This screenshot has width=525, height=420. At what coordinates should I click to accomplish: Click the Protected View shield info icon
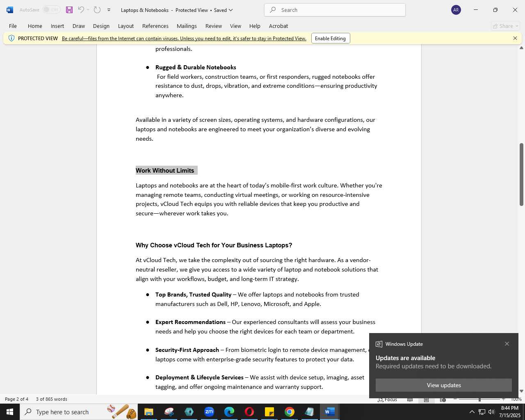point(11,38)
